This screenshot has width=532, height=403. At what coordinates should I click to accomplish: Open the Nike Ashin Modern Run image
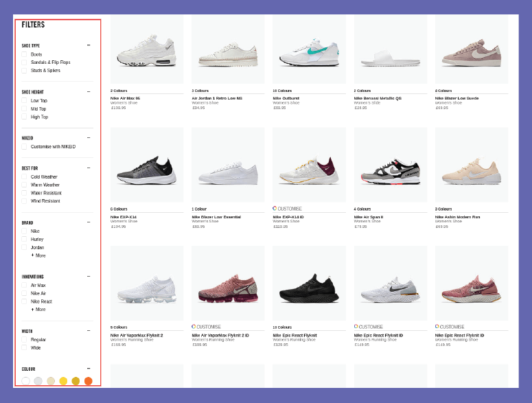click(x=472, y=165)
